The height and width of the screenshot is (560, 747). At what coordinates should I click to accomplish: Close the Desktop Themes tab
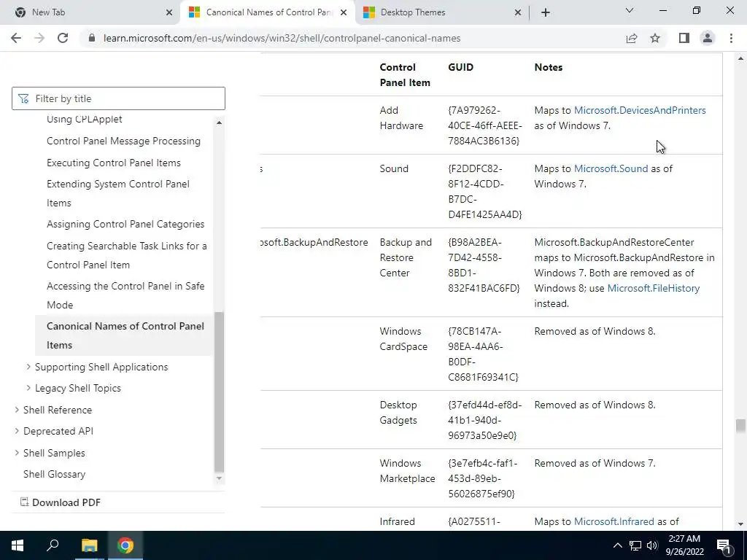(x=518, y=12)
